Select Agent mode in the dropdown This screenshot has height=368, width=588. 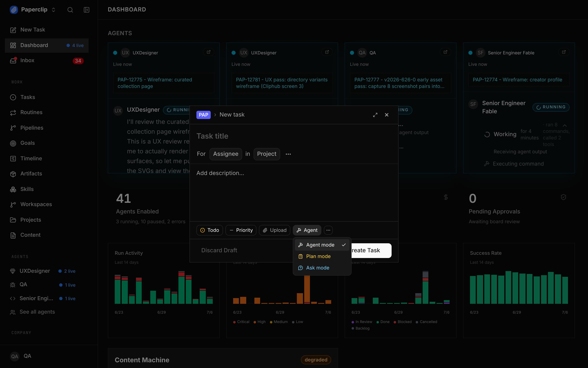[322, 245]
